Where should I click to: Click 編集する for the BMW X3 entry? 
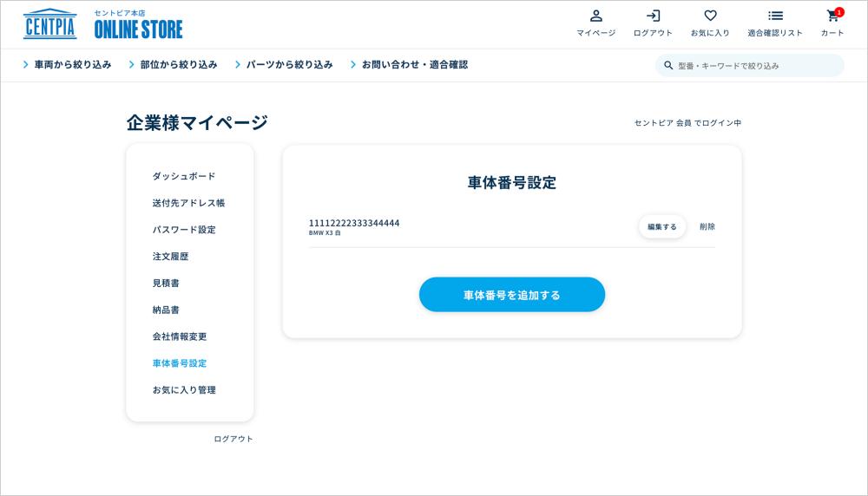tap(662, 226)
